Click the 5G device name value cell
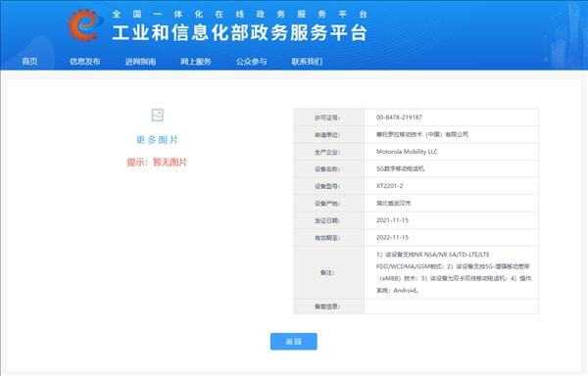This screenshot has height=376, width=588. (452, 168)
